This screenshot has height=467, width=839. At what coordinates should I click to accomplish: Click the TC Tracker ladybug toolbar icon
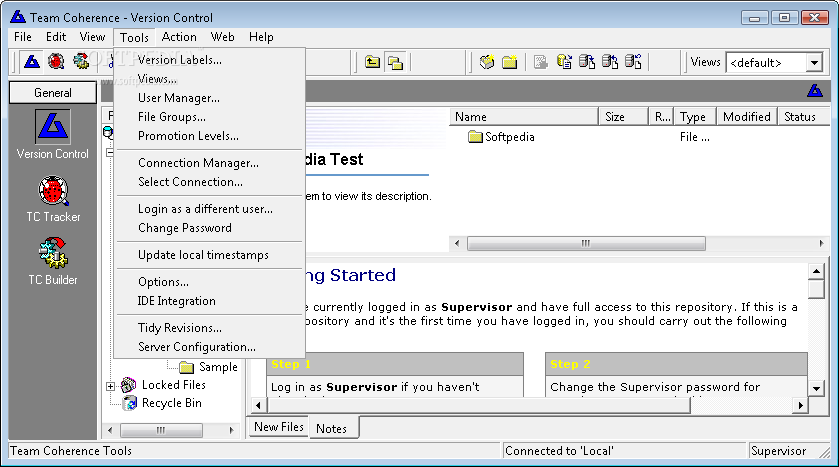tap(56, 62)
